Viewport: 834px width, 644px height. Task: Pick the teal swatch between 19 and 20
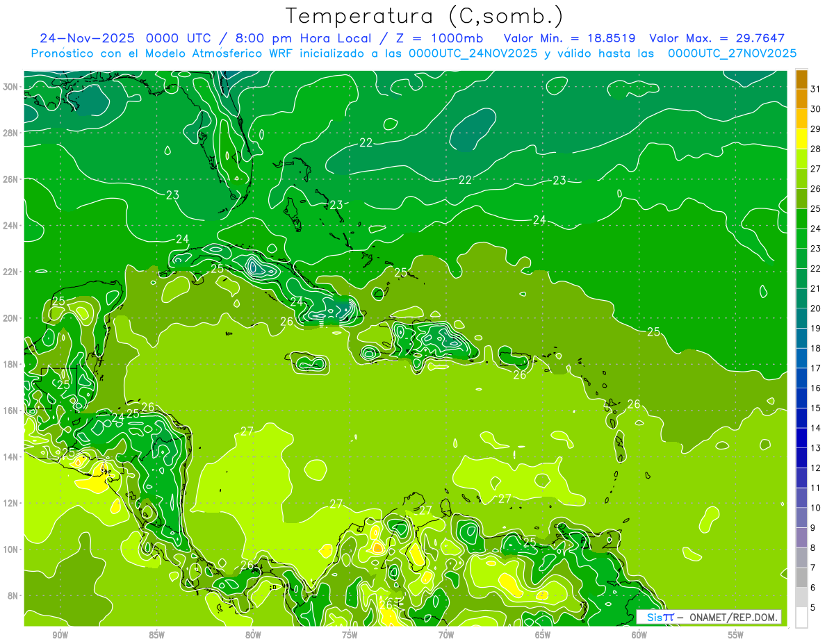click(x=802, y=318)
